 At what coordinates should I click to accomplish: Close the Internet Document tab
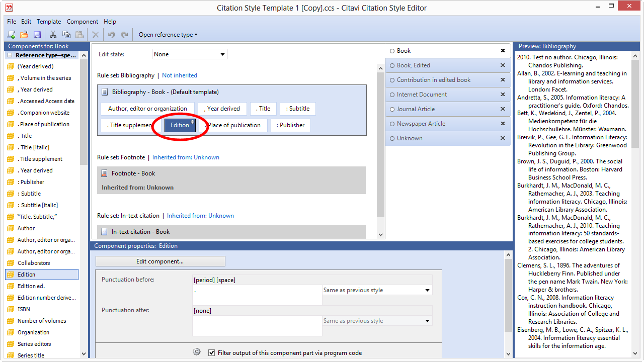point(503,95)
